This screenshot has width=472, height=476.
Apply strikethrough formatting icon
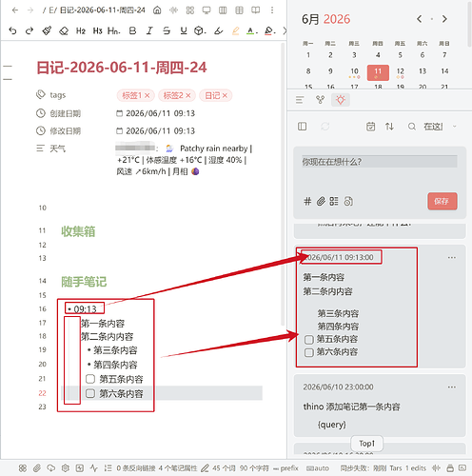point(167,30)
